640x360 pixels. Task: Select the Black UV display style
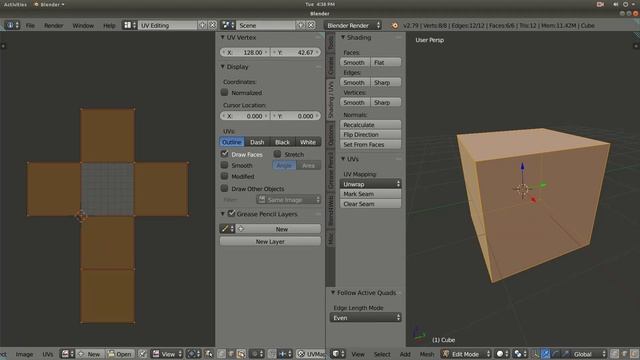coord(282,142)
